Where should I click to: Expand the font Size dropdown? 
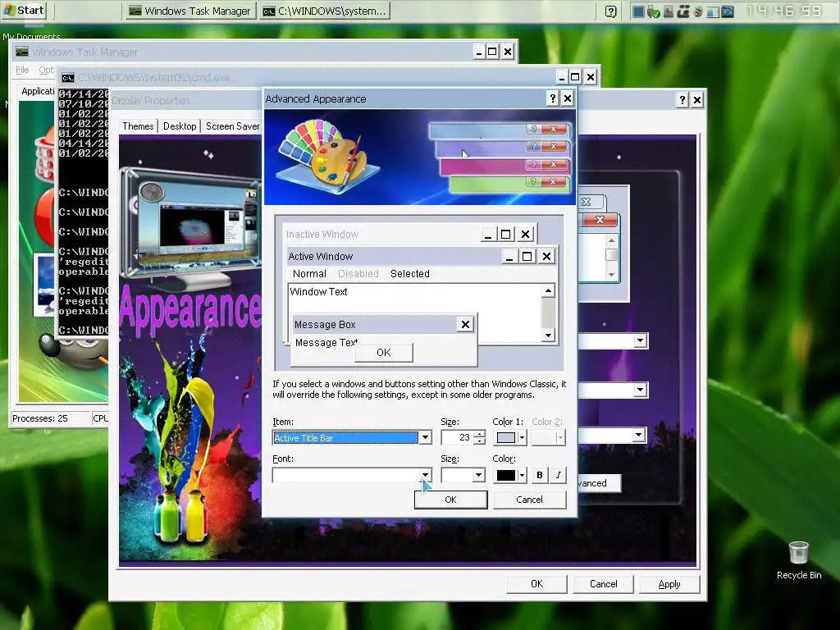(478, 475)
